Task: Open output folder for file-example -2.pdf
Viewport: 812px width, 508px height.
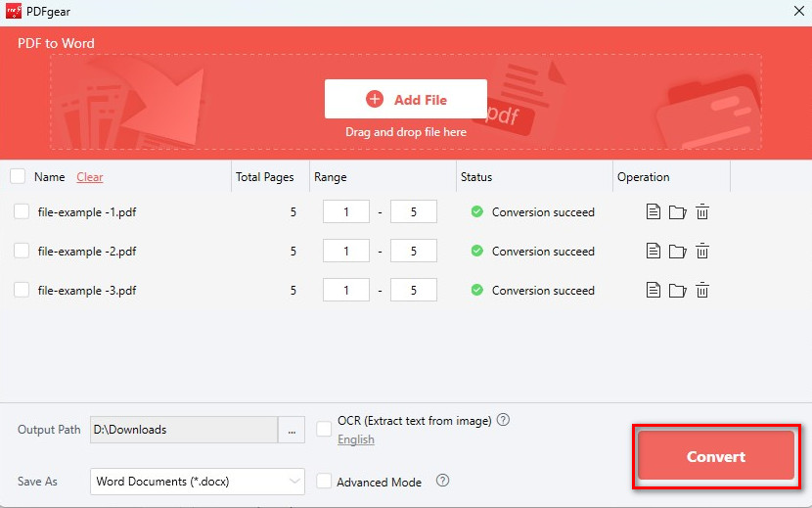Action: click(677, 252)
